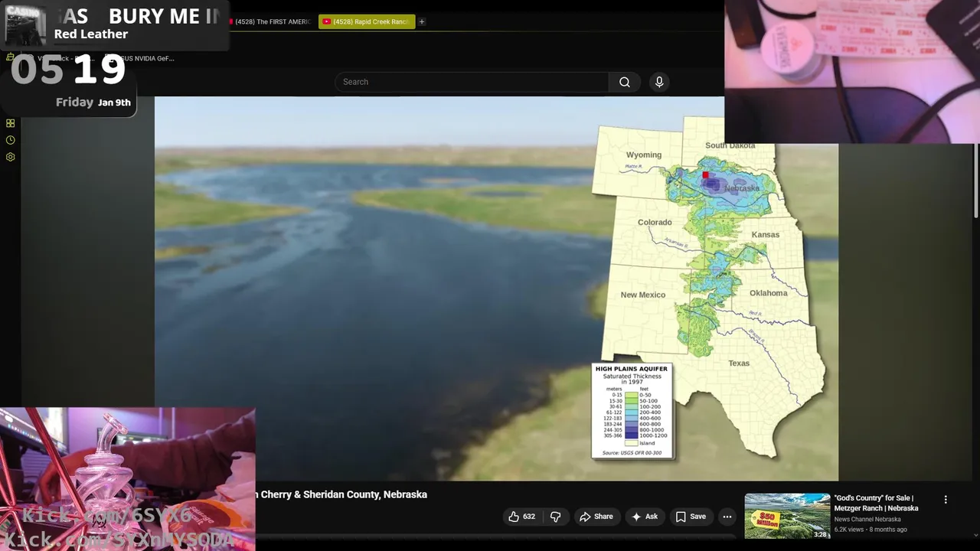Click the YouTube search magnifier button

pos(625,82)
